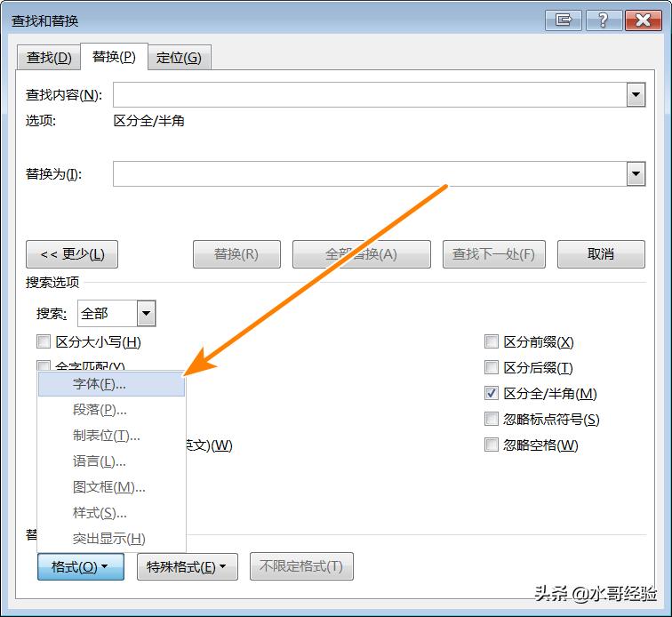The height and width of the screenshot is (617, 672).
Task: Click the 替换为 input field
Action: [x=370, y=173]
